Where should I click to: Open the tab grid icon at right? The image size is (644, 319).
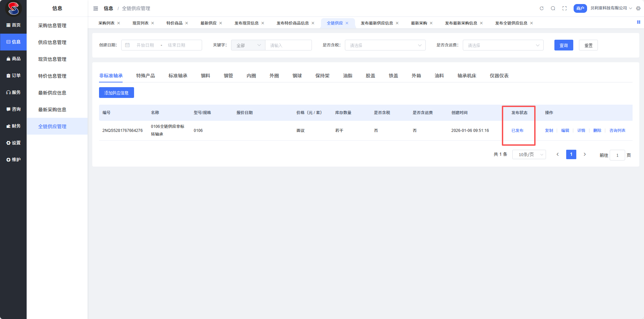[638, 22]
